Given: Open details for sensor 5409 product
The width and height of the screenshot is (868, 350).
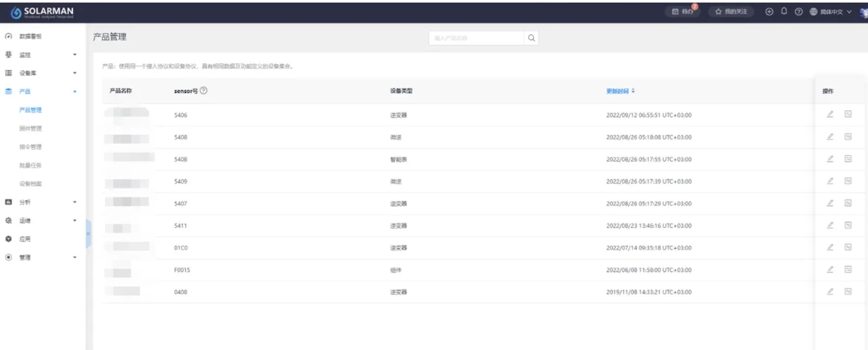Looking at the screenshot, I should pos(848,181).
